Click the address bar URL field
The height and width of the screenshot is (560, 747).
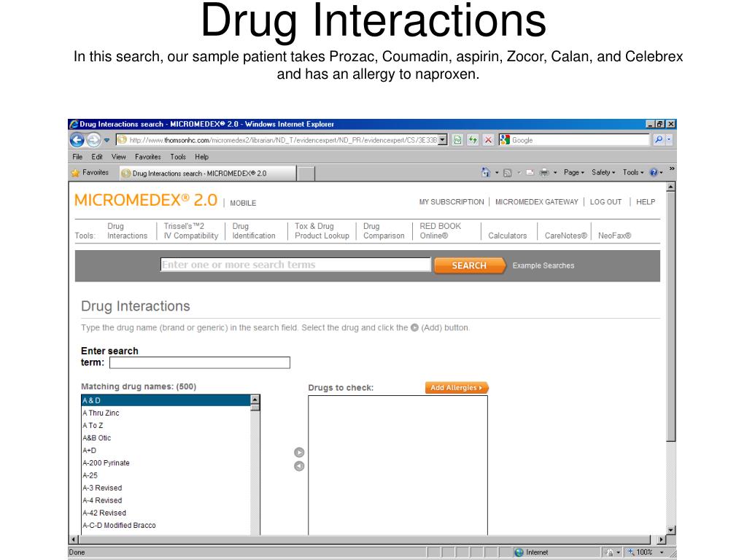click(x=277, y=140)
